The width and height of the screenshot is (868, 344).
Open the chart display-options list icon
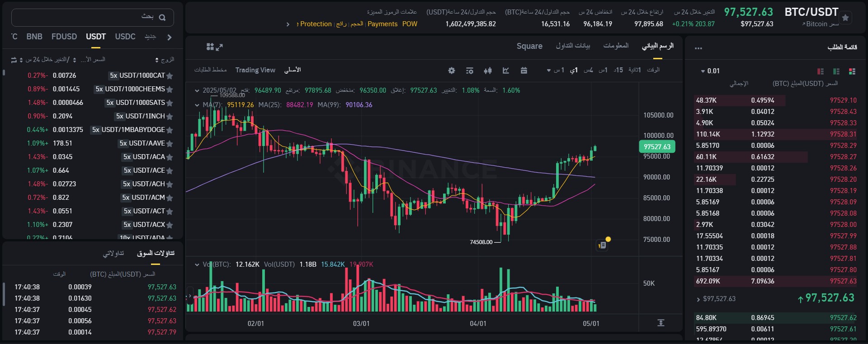[470, 71]
